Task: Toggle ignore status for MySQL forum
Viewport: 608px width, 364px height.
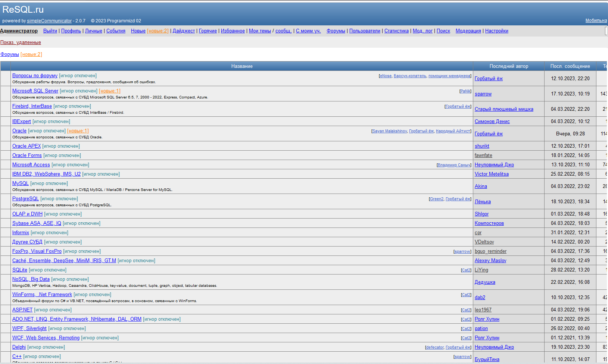Action: [49, 183]
